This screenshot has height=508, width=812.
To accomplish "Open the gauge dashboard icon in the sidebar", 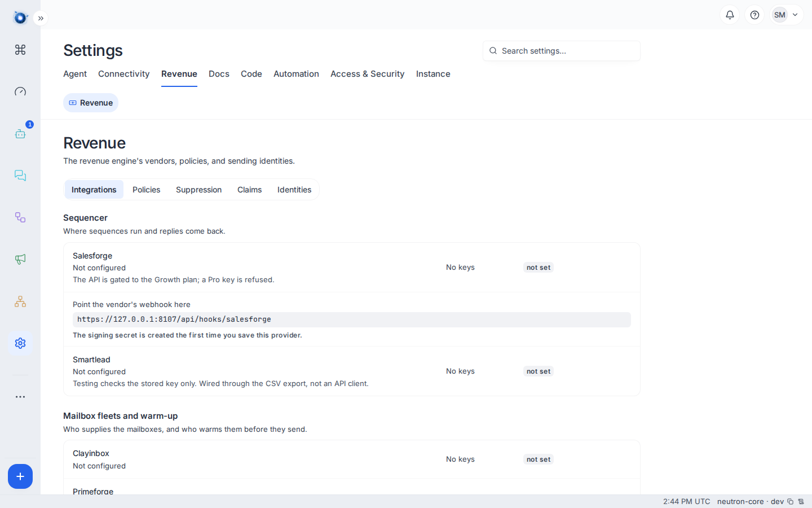I will [x=20, y=91].
